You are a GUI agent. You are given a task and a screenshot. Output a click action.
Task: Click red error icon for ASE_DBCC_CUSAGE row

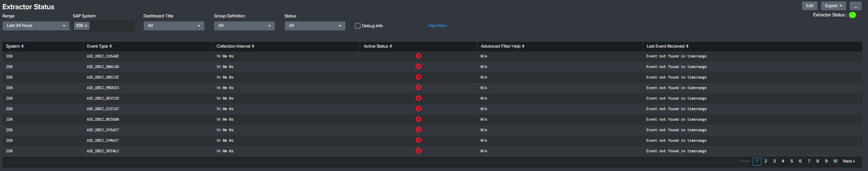(x=418, y=56)
